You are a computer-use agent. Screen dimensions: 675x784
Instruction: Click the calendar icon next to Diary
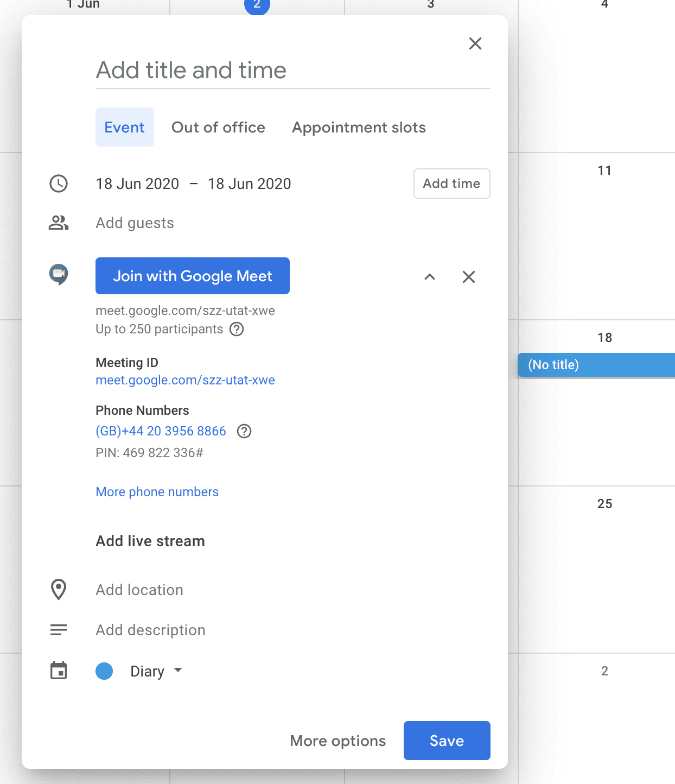tap(59, 671)
